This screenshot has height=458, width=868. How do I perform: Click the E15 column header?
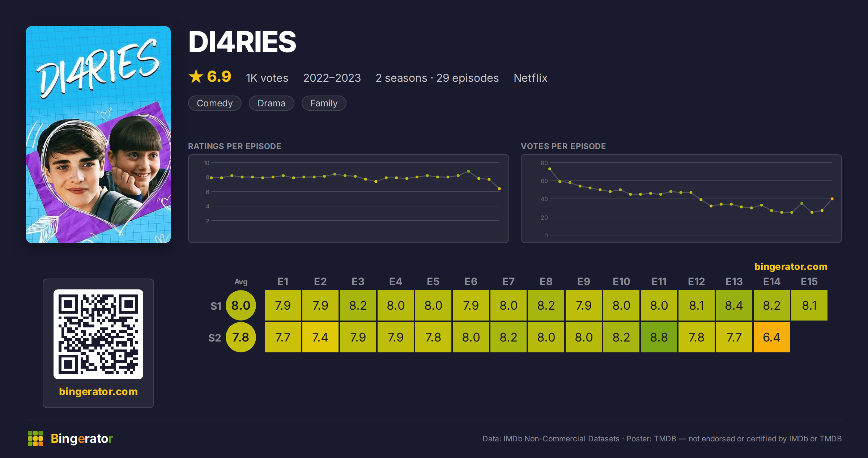(809, 281)
